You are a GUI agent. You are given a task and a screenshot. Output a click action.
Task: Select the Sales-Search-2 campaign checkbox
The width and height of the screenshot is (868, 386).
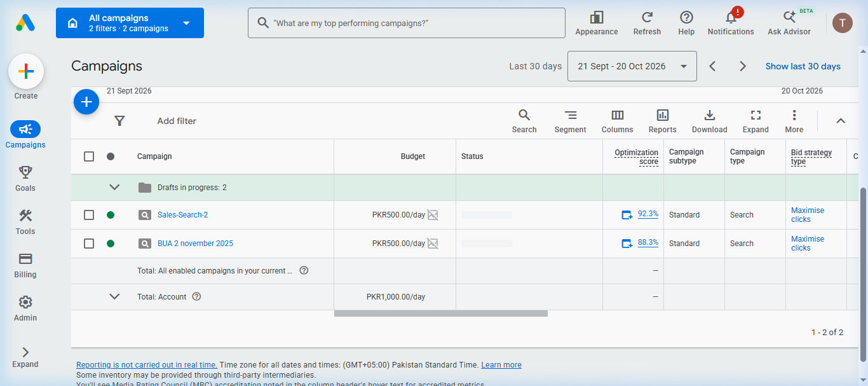point(89,215)
